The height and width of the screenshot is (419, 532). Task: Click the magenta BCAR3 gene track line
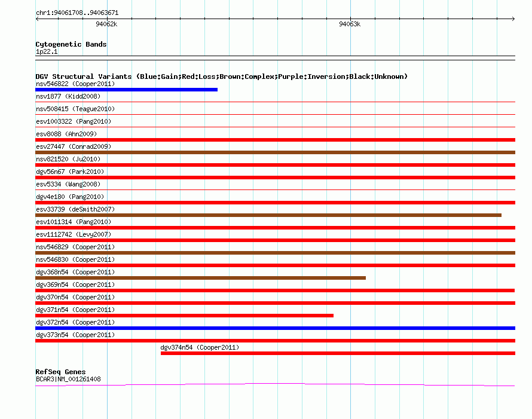coord(275,384)
